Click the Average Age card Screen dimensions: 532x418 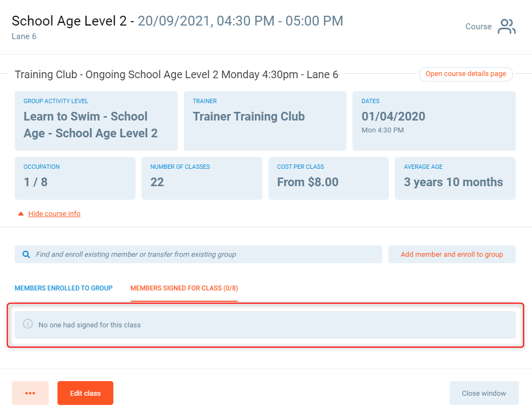tap(455, 179)
